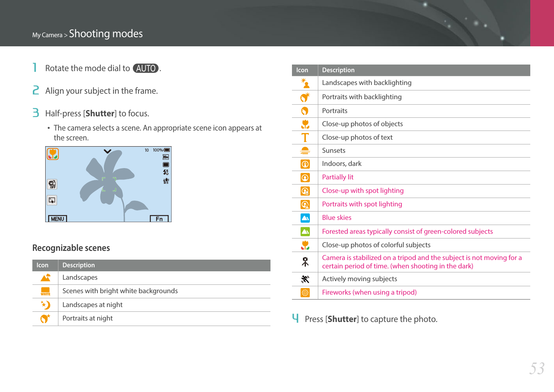Click the T icon for close-up text
The width and height of the screenshot is (554, 392).
[x=305, y=137]
